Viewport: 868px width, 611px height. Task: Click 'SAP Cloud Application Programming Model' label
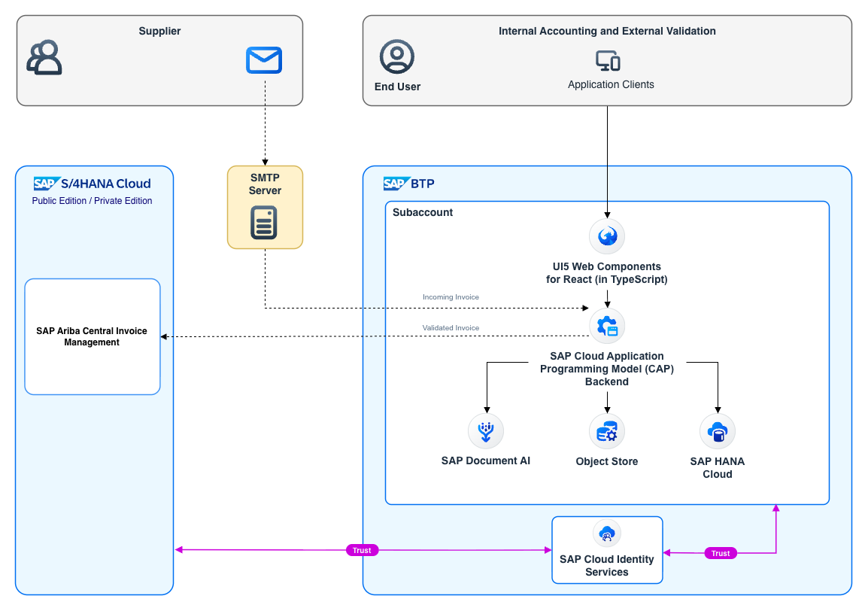607,369
